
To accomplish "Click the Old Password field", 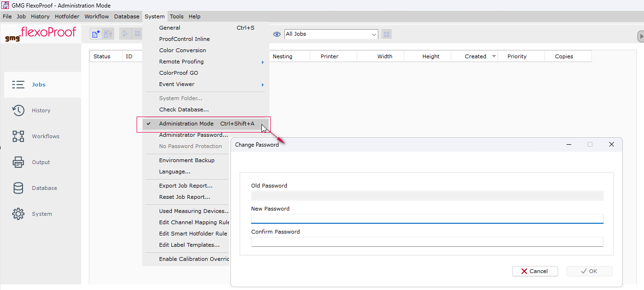I will [x=427, y=196].
